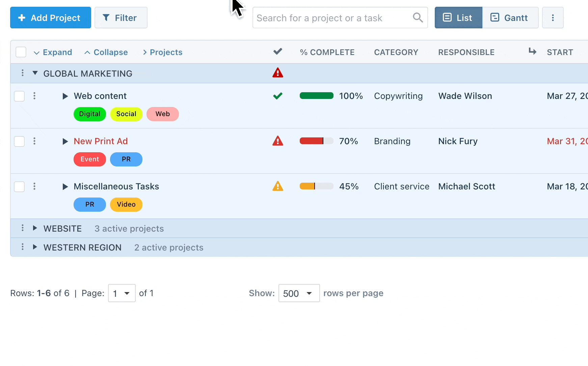Screen dimensions: 588x366
Task: Open the three-dot menu for Miscellaneous Tasks
Action: click(x=34, y=186)
